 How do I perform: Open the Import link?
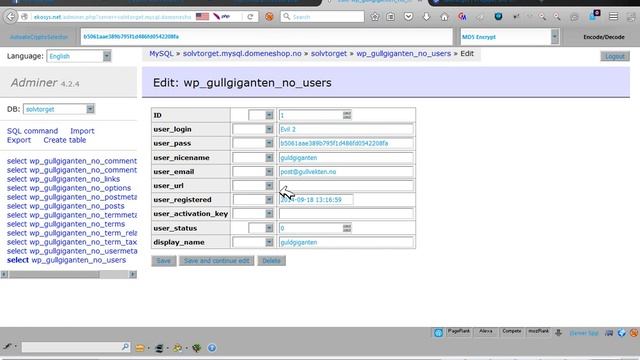tap(82, 131)
